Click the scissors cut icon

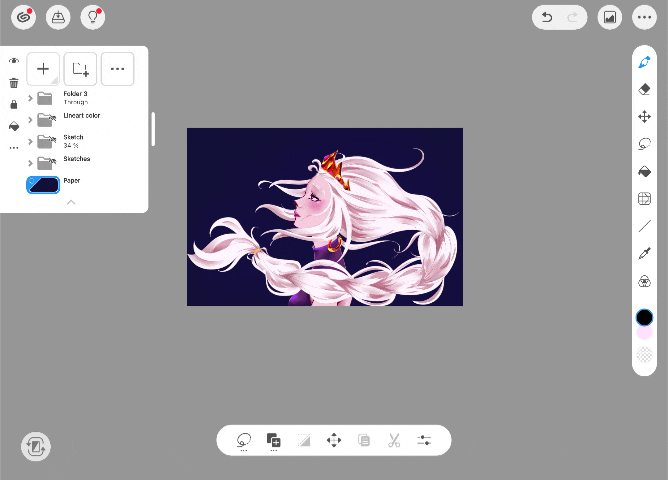click(394, 440)
